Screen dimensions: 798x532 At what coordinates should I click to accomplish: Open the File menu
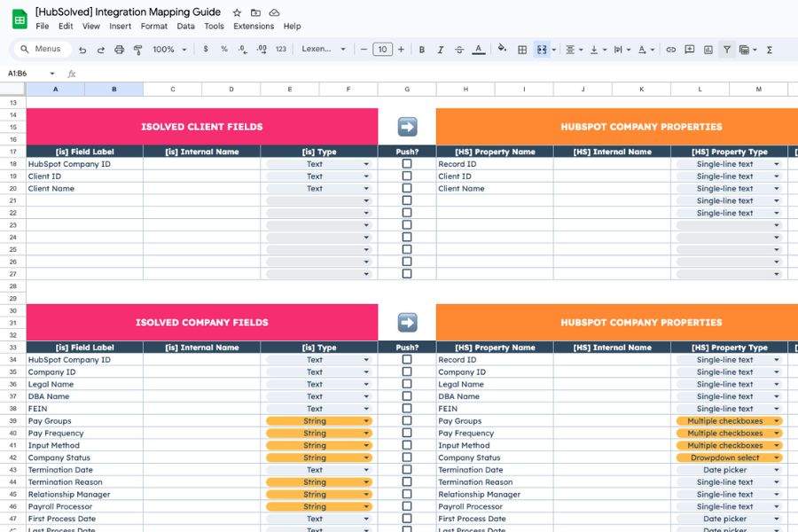tap(43, 26)
